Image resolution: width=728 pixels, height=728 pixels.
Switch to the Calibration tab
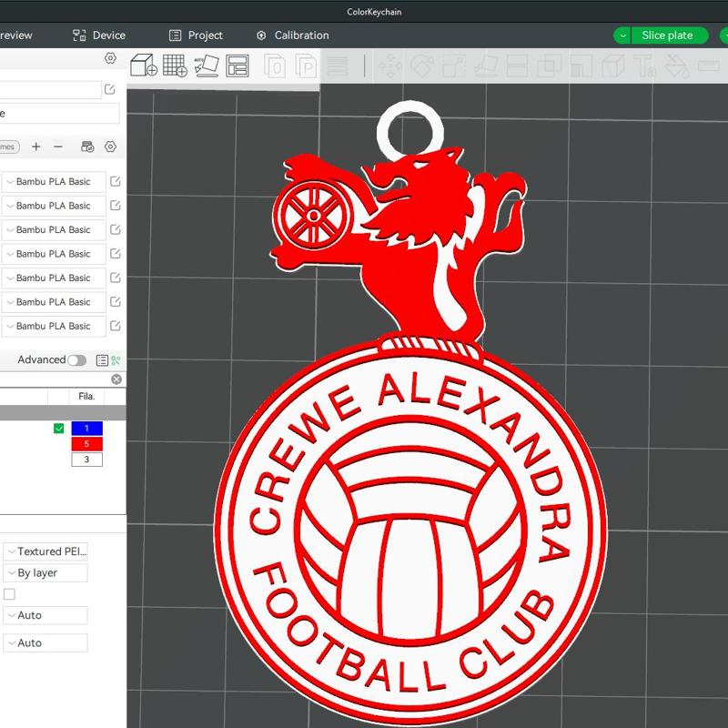[293, 35]
